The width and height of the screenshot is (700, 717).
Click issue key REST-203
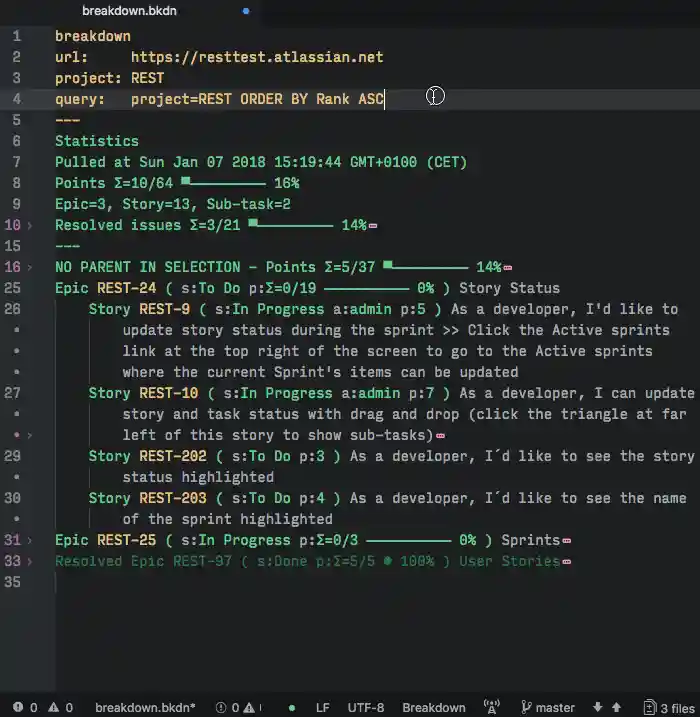tap(173, 498)
